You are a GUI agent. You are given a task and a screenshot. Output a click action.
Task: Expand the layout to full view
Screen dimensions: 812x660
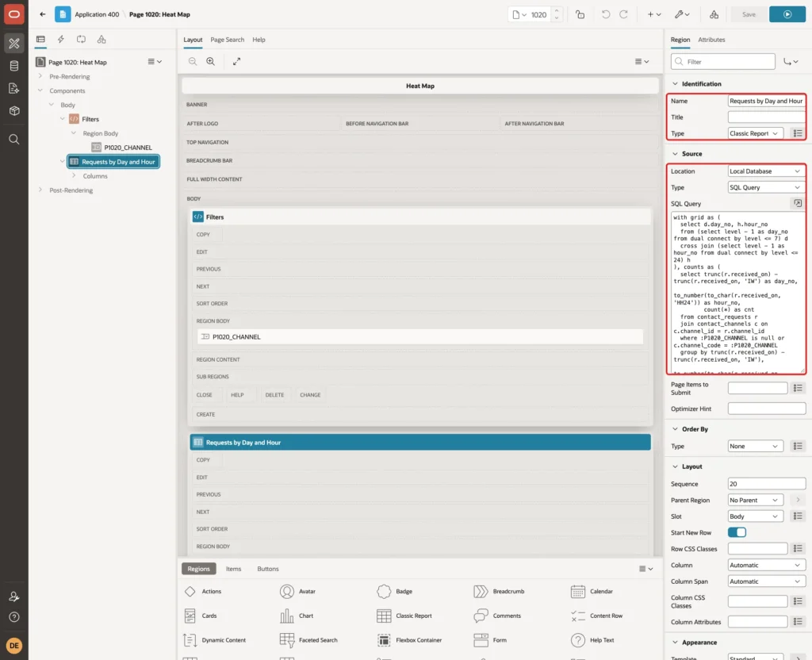point(236,61)
